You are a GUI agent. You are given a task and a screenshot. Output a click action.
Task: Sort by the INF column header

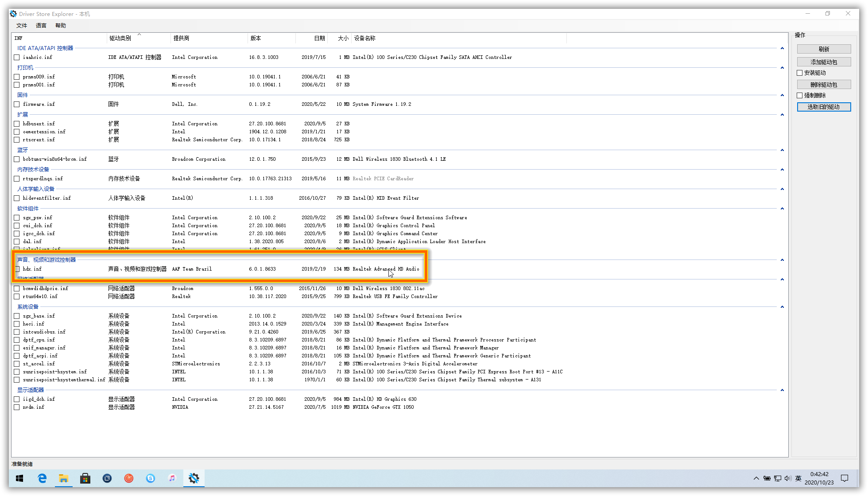tap(60, 39)
